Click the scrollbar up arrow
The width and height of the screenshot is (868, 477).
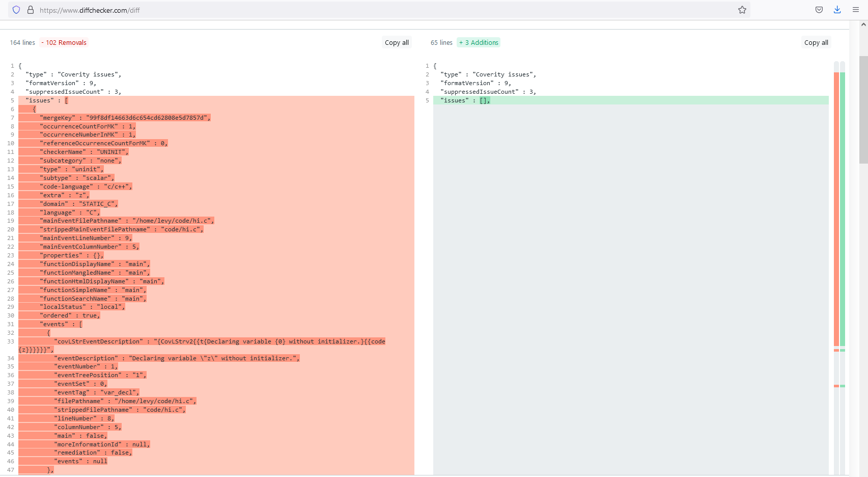point(863,24)
